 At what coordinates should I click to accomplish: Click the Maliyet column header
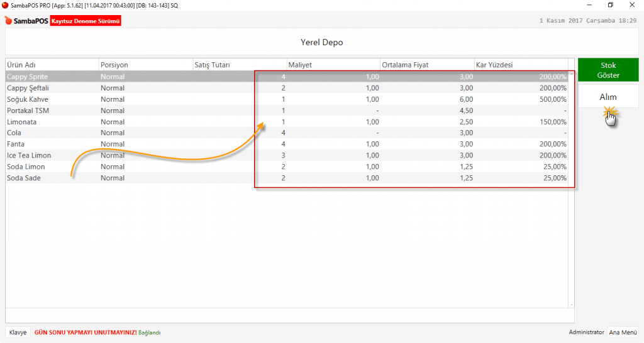(x=333, y=64)
